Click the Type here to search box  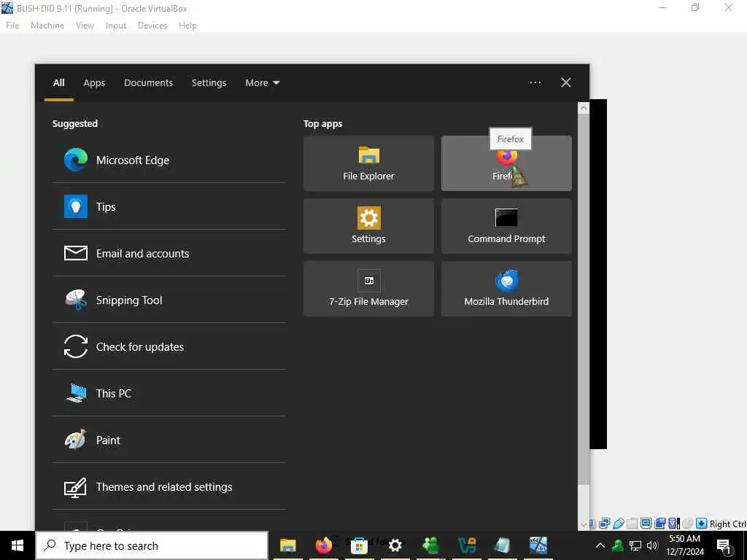(x=152, y=545)
